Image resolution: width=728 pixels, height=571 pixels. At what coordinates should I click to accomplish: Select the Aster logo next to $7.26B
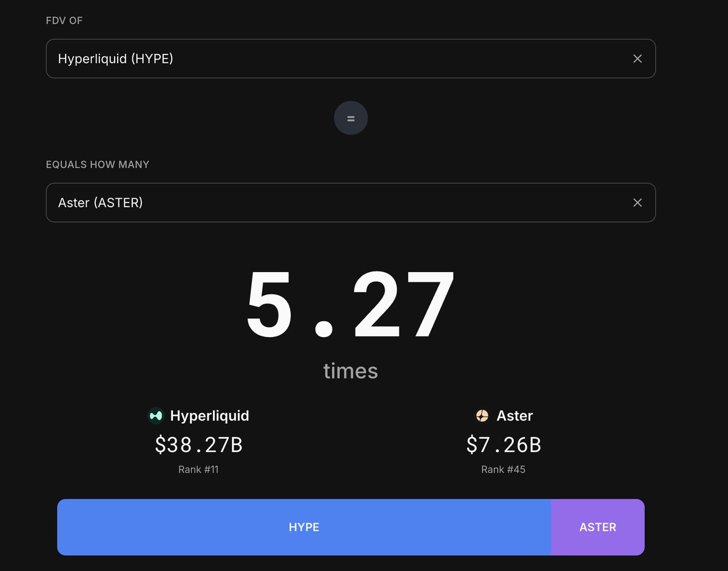[x=483, y=416]
